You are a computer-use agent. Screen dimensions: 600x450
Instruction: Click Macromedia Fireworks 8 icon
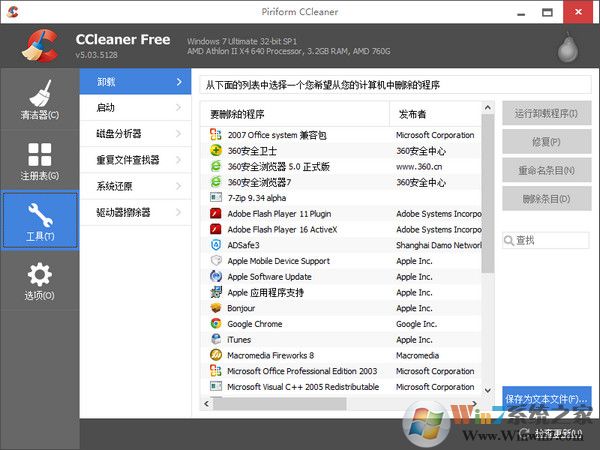point(216,355)
